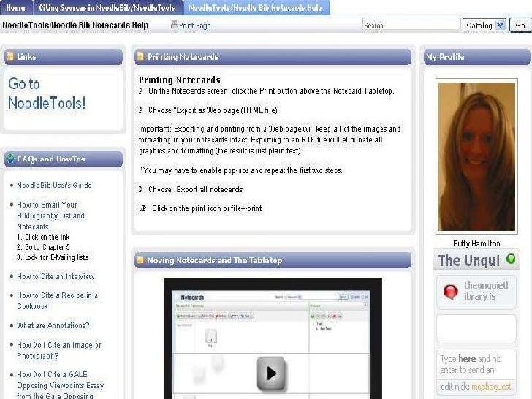
Task: Click 'Choose Export all notecards' instruction text
Action: tap(195, 189)
